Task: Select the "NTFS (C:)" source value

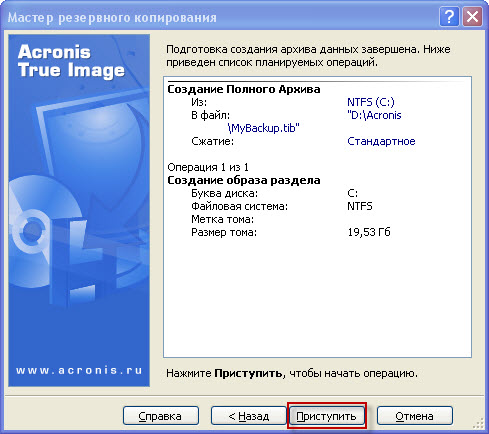Action: (371, 102)
